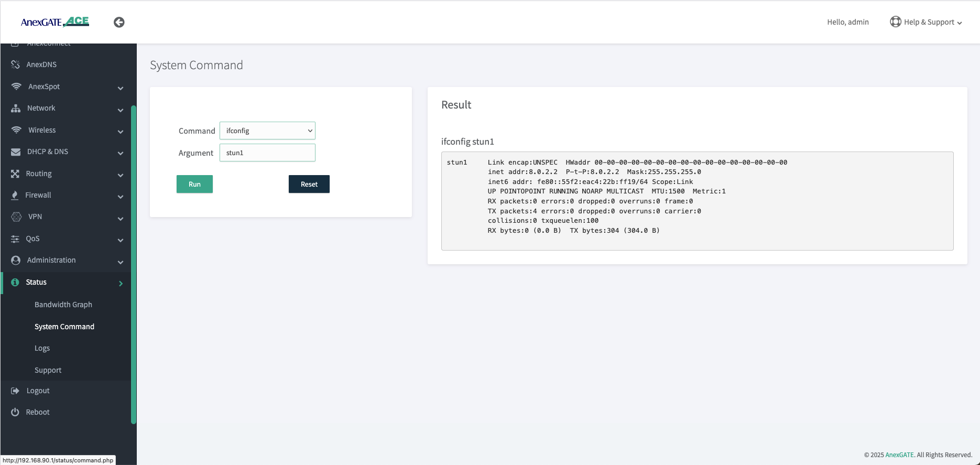Click the DHCP & DNS envelope icon
This screenshot has height=465, width=980.
(x=16, y=152)
